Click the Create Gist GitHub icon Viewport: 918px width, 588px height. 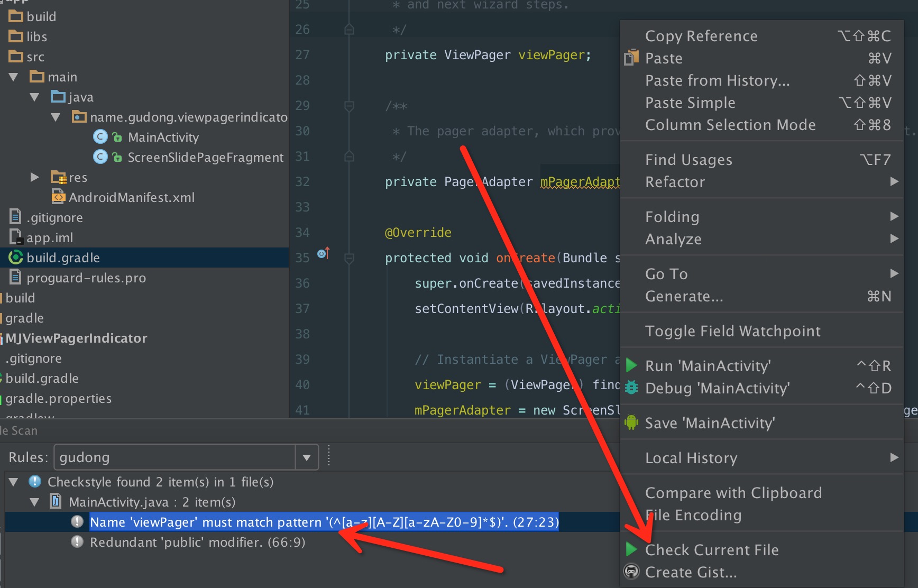tap(631, 572)
